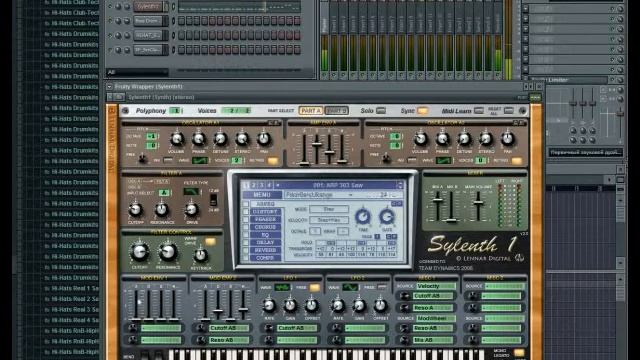Toggle Mono Legato button

coord(519,352)
